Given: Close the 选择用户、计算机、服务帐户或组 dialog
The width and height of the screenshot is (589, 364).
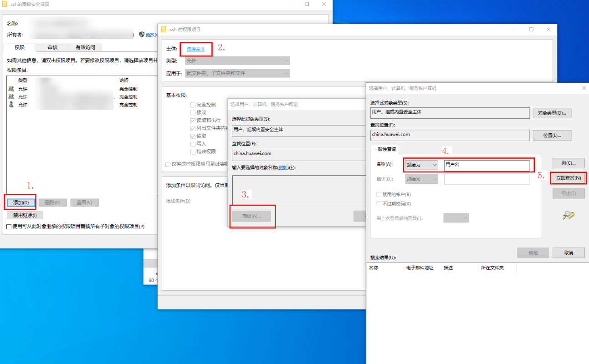Looking at the screenshot, I should [x=584, y=88].
